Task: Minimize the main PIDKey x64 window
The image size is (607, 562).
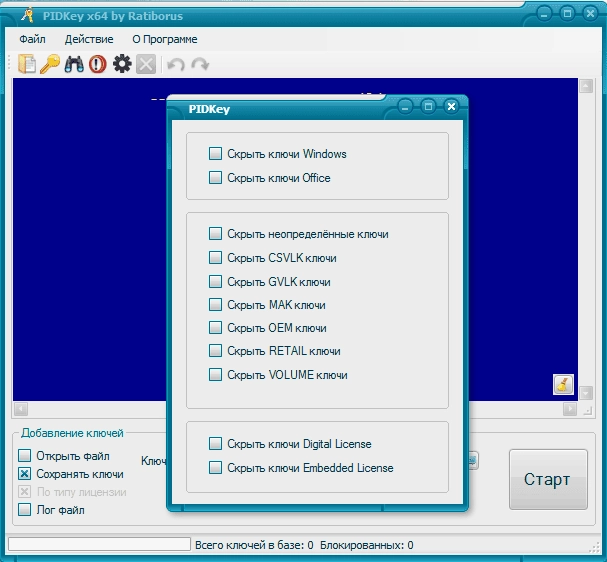Action: [544, 14]
